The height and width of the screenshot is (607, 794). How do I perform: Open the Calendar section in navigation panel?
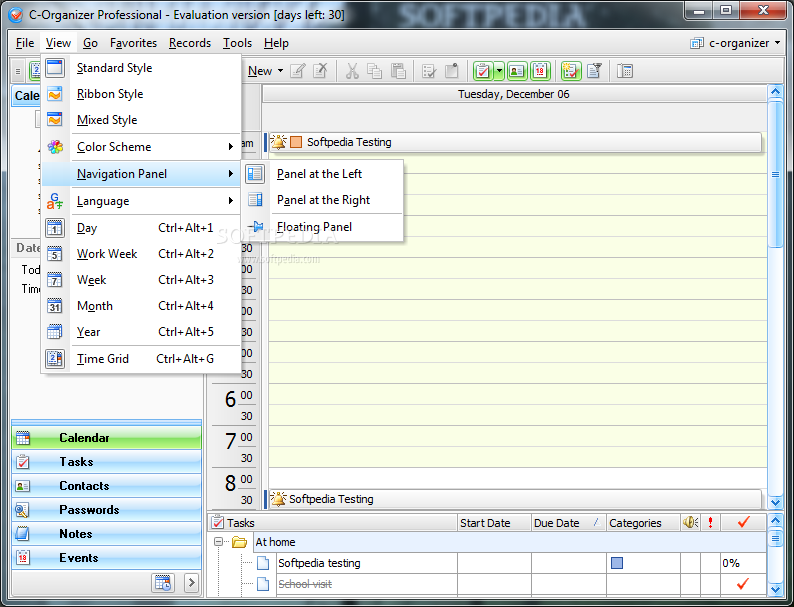[x=106, y=438]
